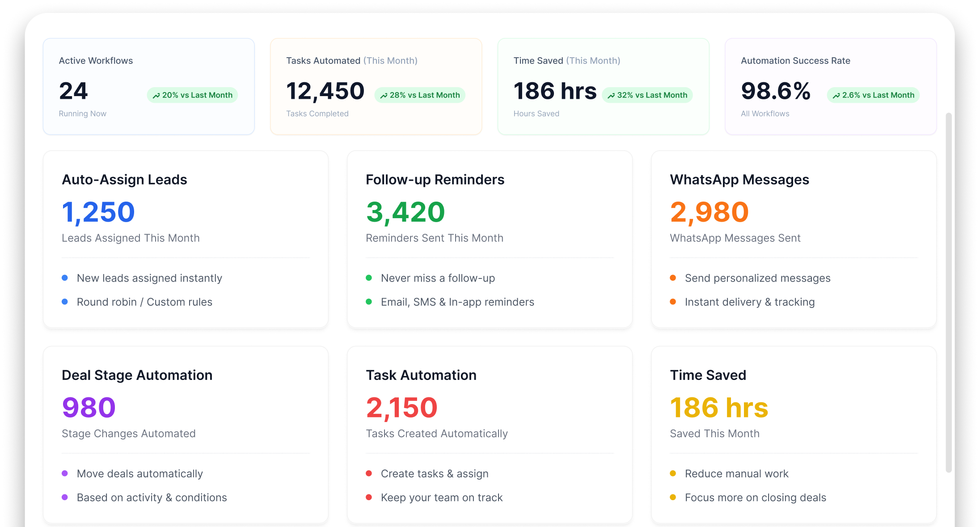Click 'Create tasks & assign' bullet text

(x=435, y=474)
